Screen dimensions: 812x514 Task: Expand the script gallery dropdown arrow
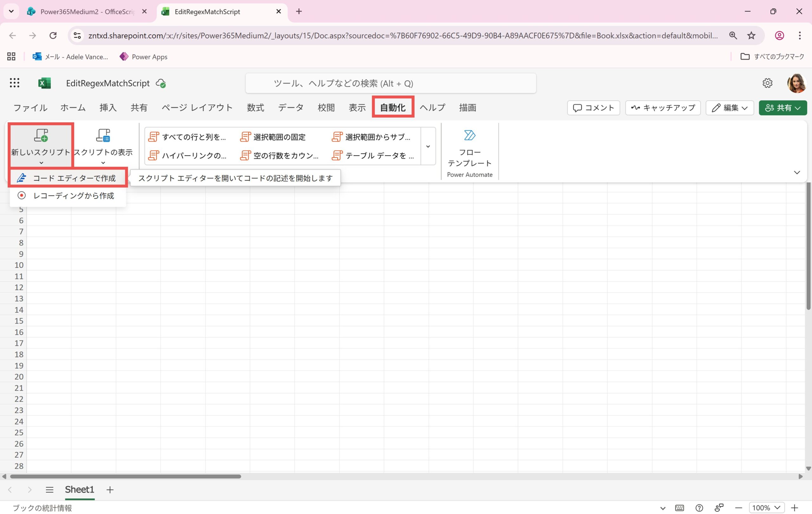click(428, 146)
